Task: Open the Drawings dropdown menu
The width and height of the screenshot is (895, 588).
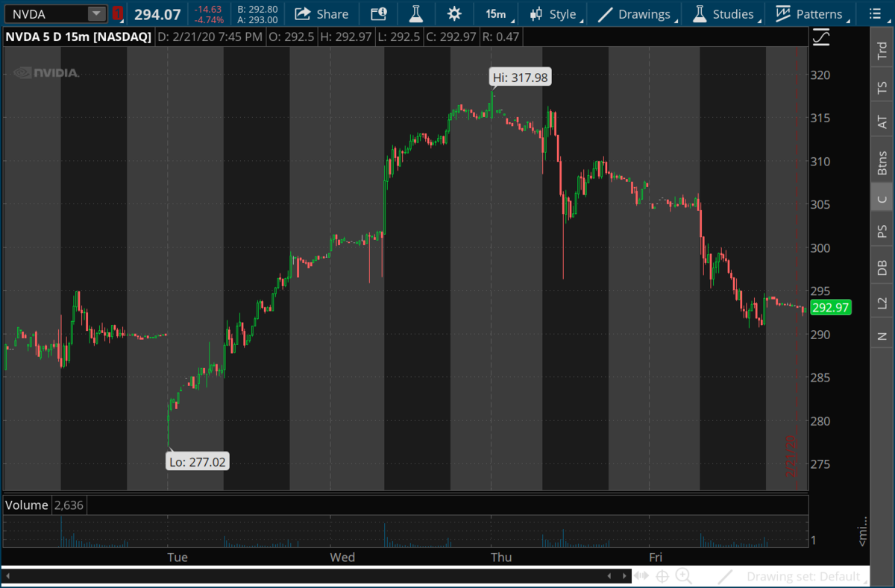Action: [x=638, y=13]
